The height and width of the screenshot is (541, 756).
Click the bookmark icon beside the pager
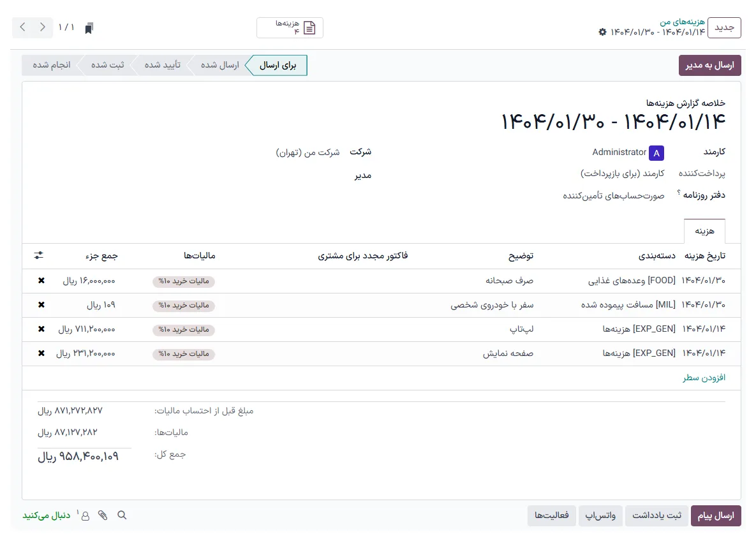point(89,27)
